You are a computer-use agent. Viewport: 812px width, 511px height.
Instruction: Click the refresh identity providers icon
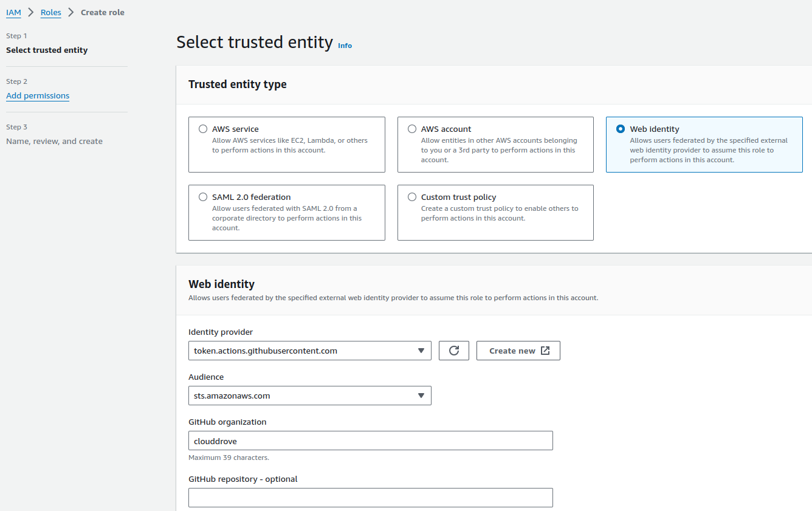tap(453, 351)
